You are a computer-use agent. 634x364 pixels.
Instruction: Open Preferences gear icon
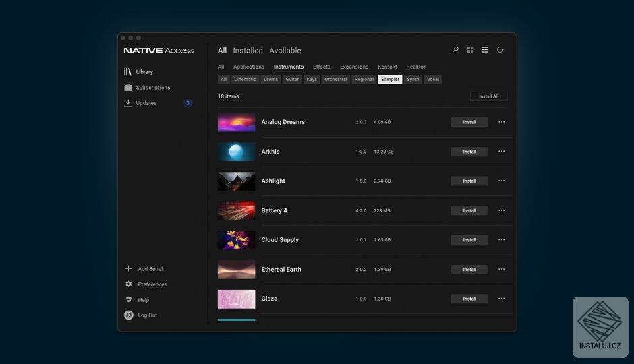tap(129, 284)
